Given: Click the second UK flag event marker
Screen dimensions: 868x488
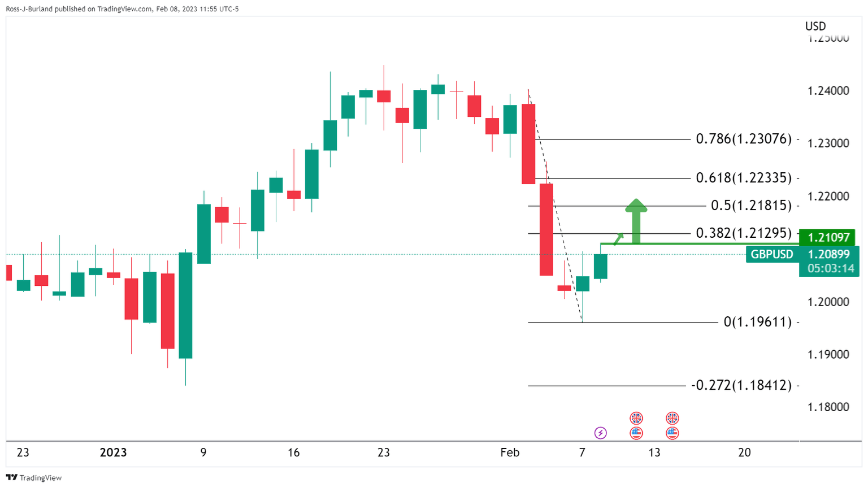Looking at the screenshot, I should pyautogui.click(x=672, y=418).
